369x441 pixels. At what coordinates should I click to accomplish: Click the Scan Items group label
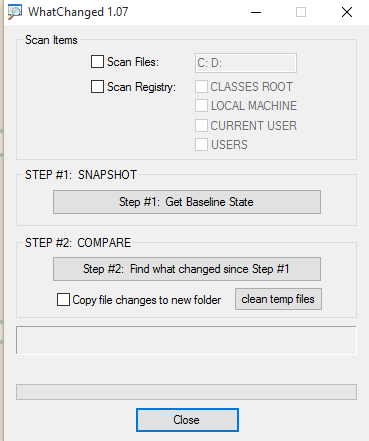(51, 40)
